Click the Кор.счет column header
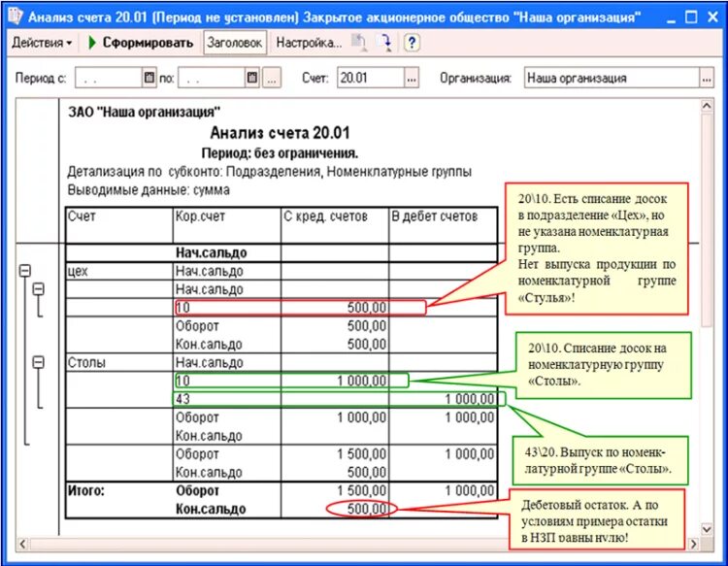Screen dimensions: 728x566 pos(226,224)
